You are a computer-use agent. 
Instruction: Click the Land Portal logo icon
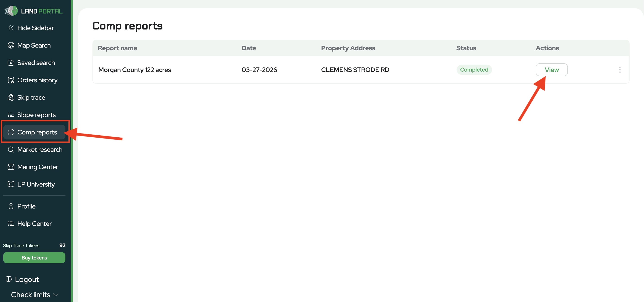[11, 11]
